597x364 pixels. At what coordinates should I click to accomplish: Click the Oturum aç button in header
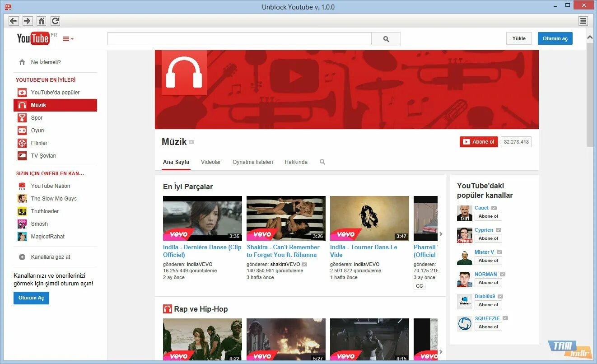(x=555, y=38)
